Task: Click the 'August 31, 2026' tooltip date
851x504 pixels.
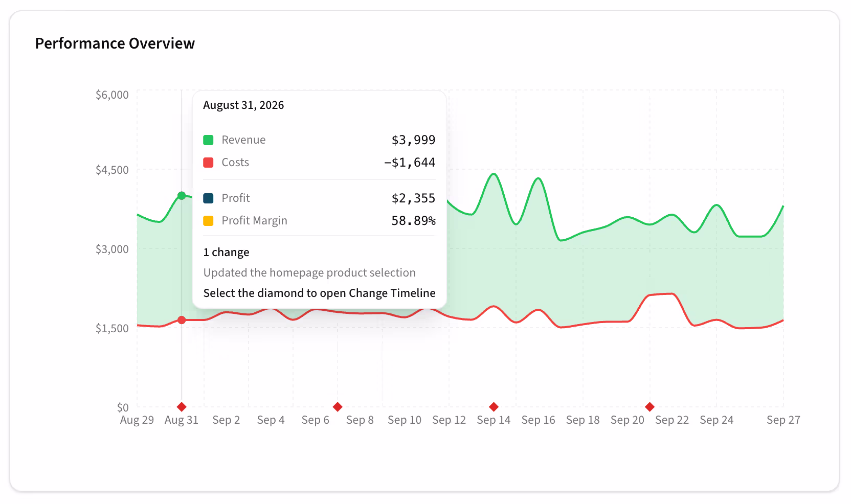Action: pos(243,105)
